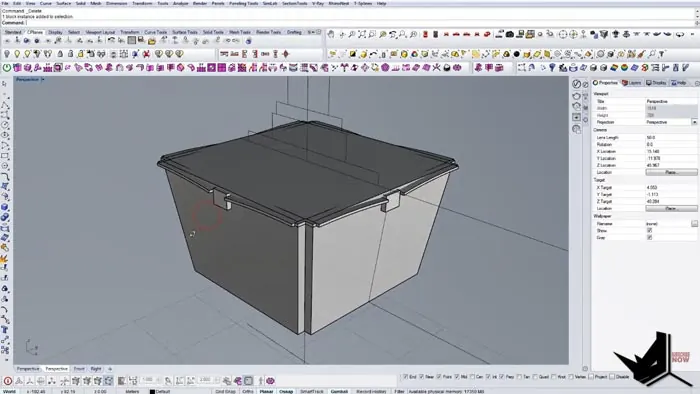This screenshot has width=700, height=394.
Task: Open the World coordinate system selector
Action: [9, 391]
